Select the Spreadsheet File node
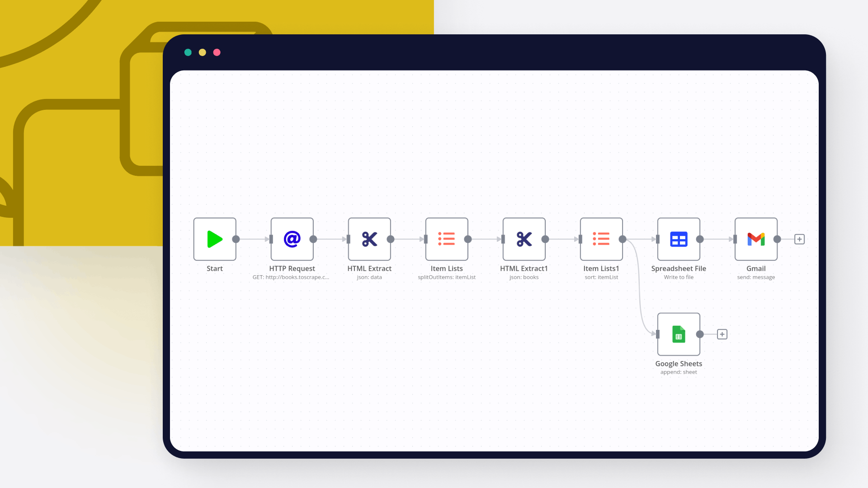 [x=679, y=239]
